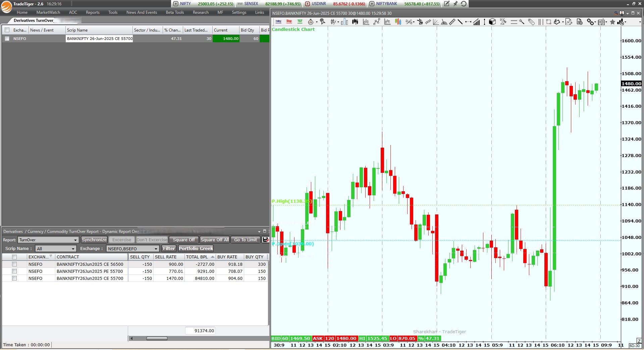The width and height of the screenshot is (644, 350).
Task: Expand the open book icon dropdown arrow
Action: (x=606, y=22)
